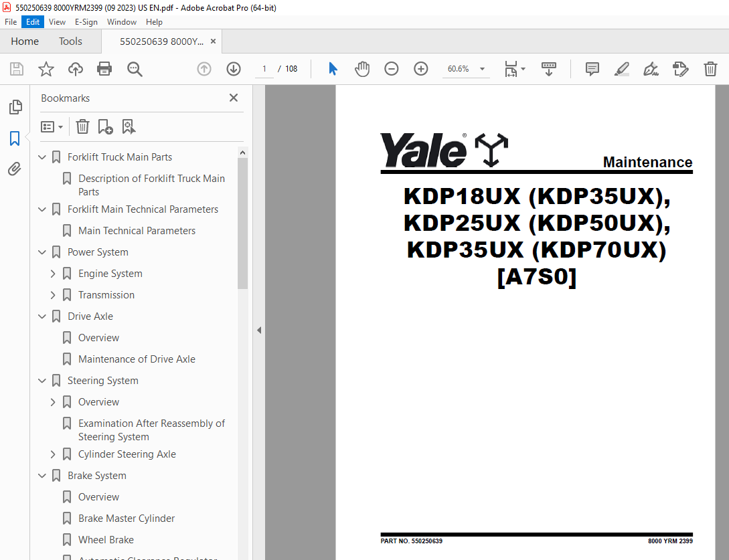Collapse the Drive Axle bookmark
The width and height of the screenshot is (729, 560).
pyautogui.click(x=42, y=316)
